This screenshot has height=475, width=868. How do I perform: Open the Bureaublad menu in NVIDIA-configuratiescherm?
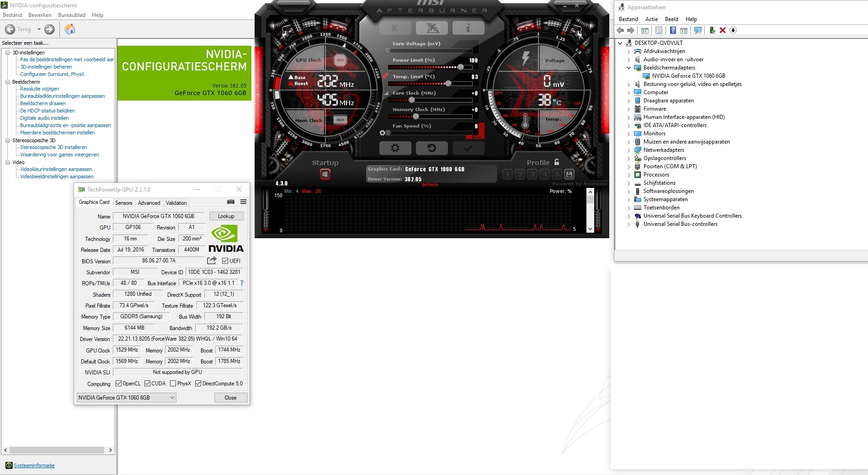point(72,15)
